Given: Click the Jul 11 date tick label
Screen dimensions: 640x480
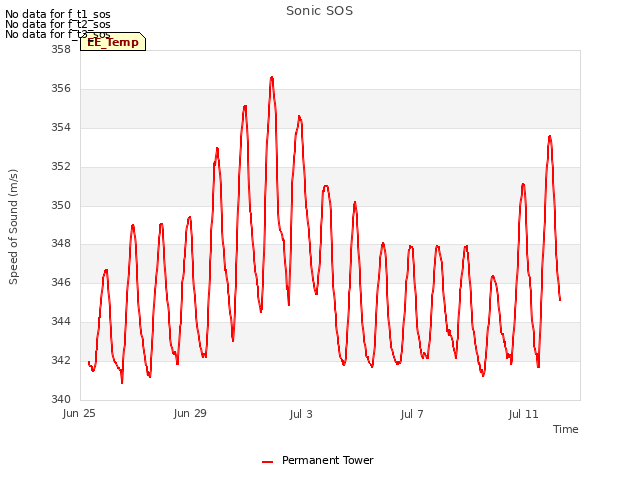Looking at the screenshot, I should click(523, 414).
